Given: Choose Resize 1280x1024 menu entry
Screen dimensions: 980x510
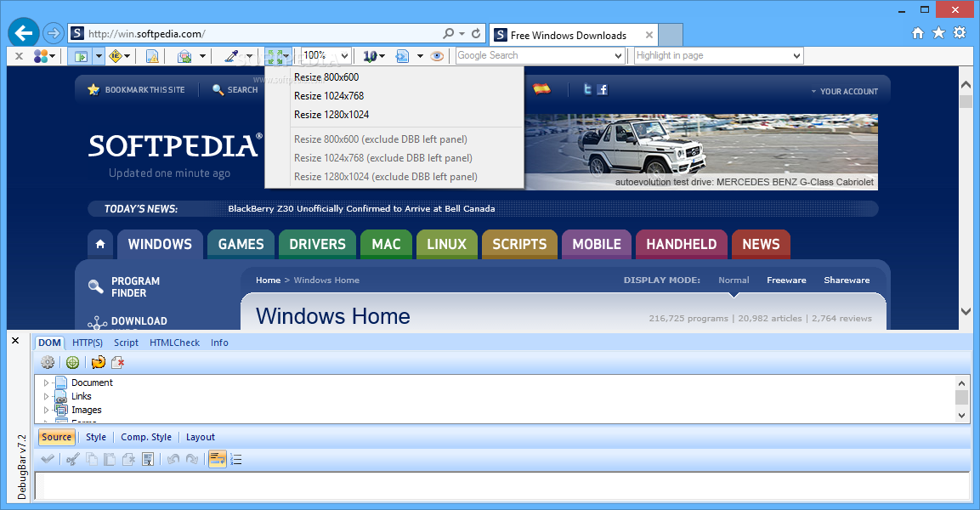Looking at the screenshot, I should [x=394, y=115].
